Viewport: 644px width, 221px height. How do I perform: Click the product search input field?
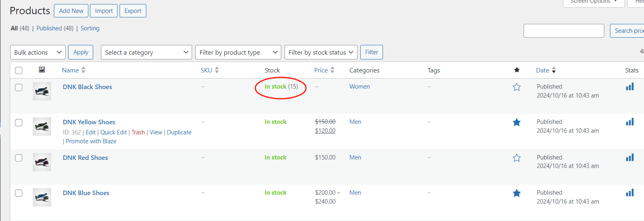pyautogui.click(x=563, y=31)
